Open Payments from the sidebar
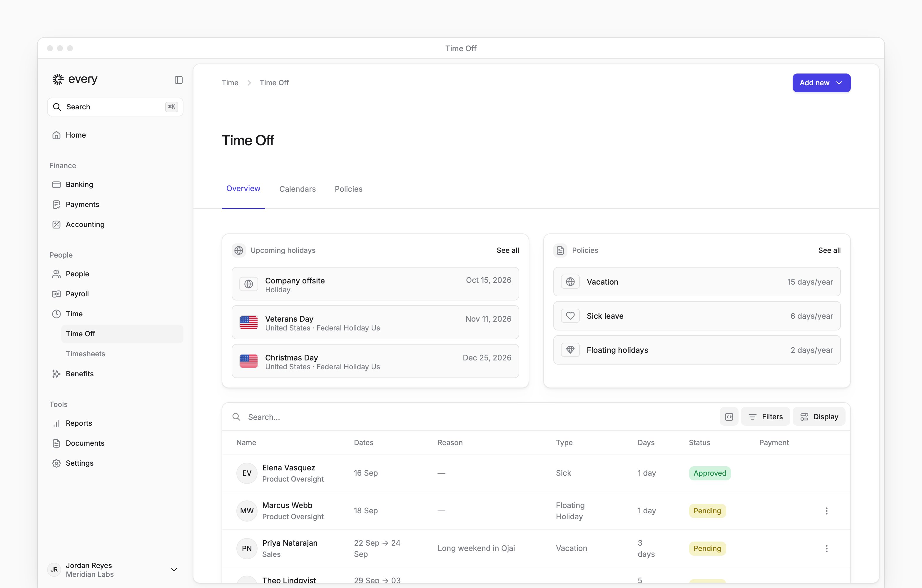Viewport: 922px width, 588px height. tap(115, 204)
